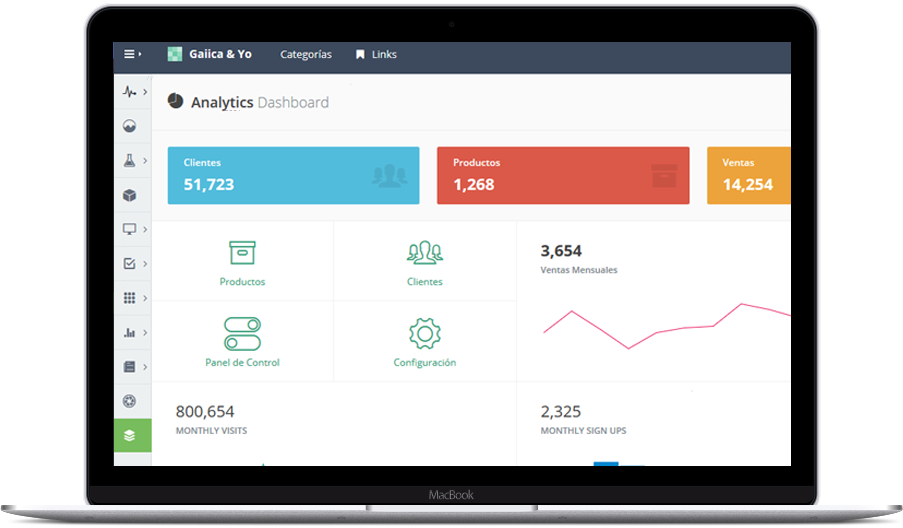
Task: Click the notebook pages sidebar icon
Action: coord(130,367)
